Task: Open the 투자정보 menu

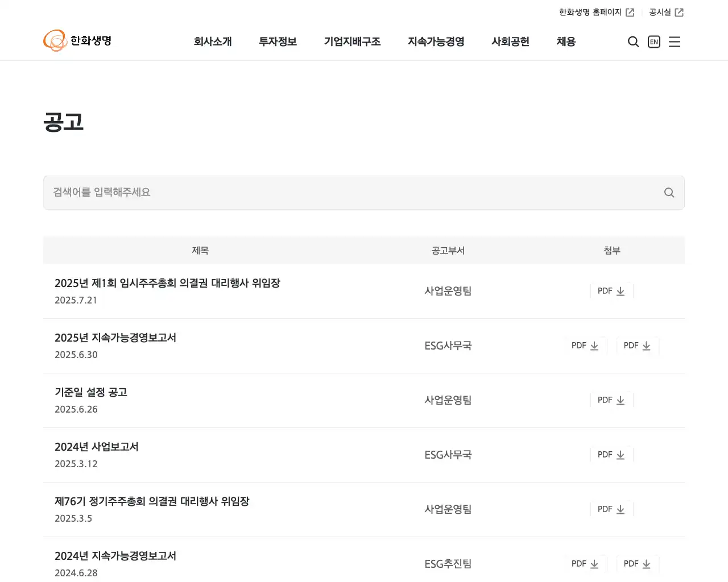Action: pos(278,41)
